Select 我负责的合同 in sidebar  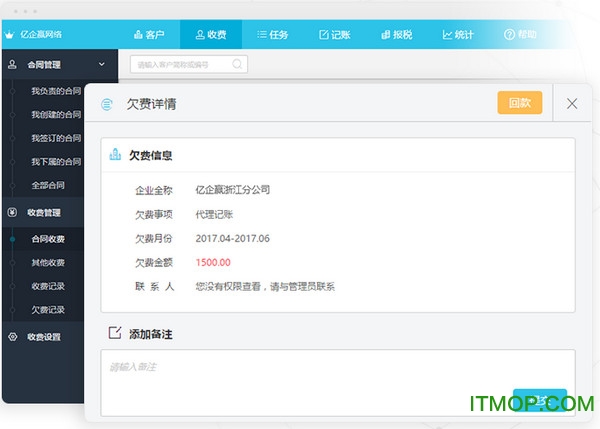[x=56, y=91]
